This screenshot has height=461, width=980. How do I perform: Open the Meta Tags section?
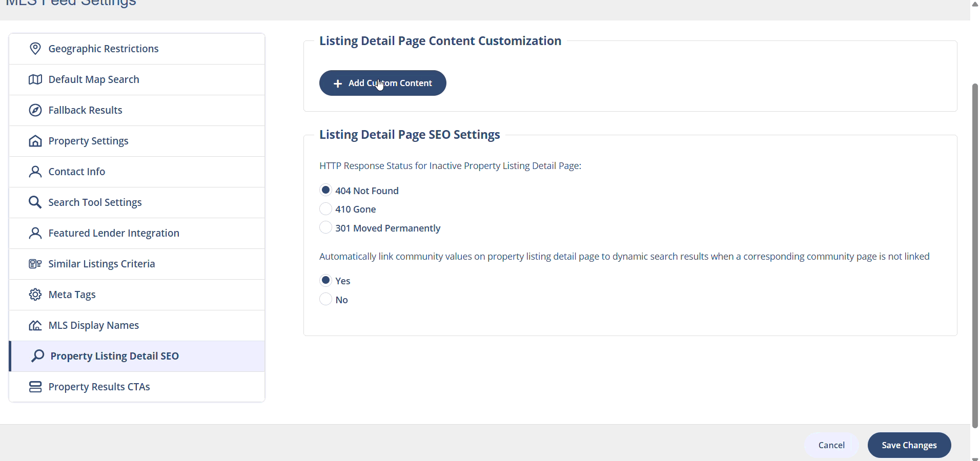pos(137,295)
